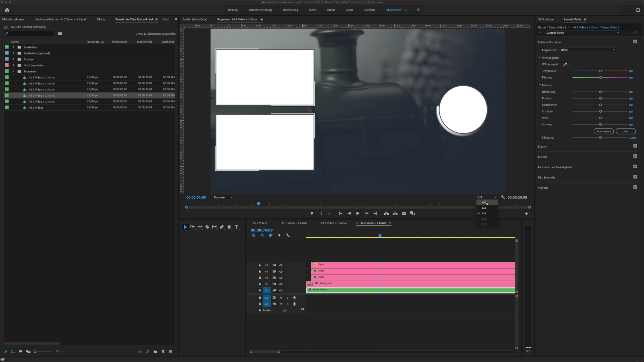644x362 pixels.
Task: Toggle Farbräder und Farbabgleich checkbox
Action: click(635, 167)
